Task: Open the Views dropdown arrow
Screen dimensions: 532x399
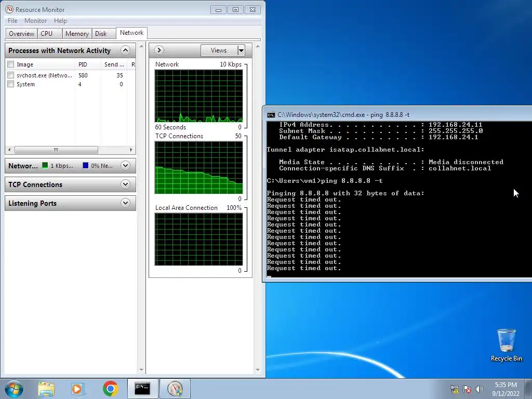Action: pyautogui.click(x=241, y=50)
